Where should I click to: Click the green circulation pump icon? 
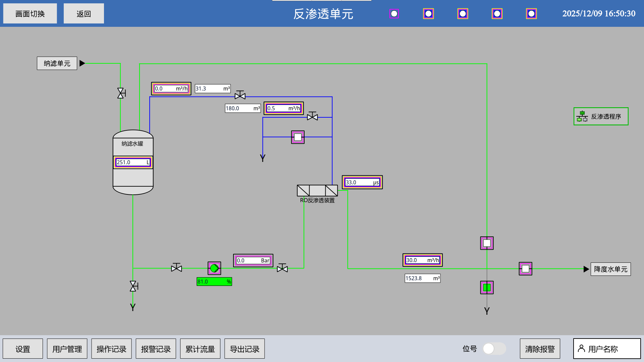coord(214,268)
